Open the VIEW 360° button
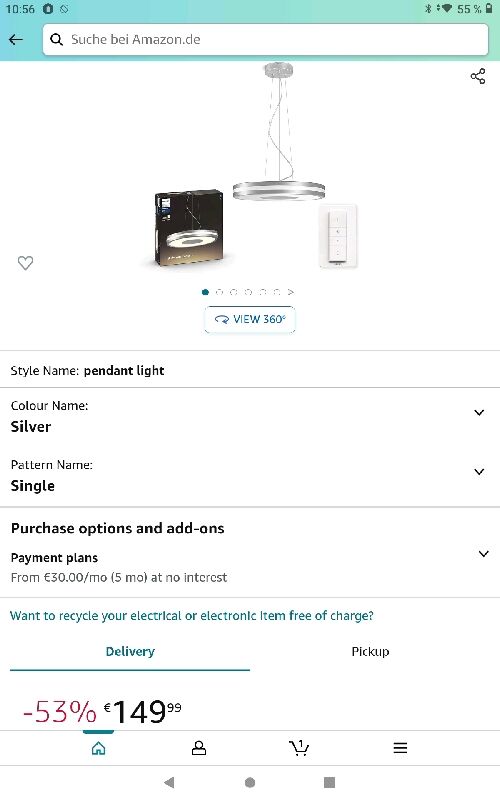Viewport: 500px width, 800px height. click(x=250, y=319)
